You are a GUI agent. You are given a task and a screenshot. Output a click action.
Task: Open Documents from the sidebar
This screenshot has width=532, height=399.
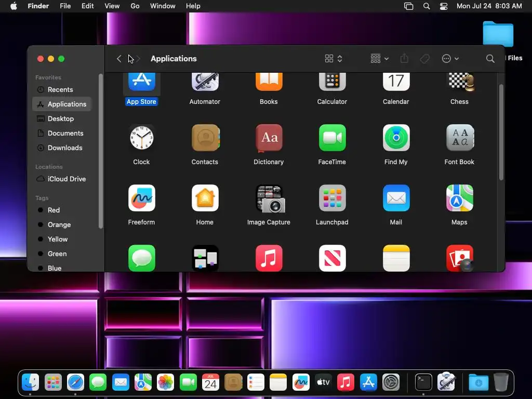(62, 134)
